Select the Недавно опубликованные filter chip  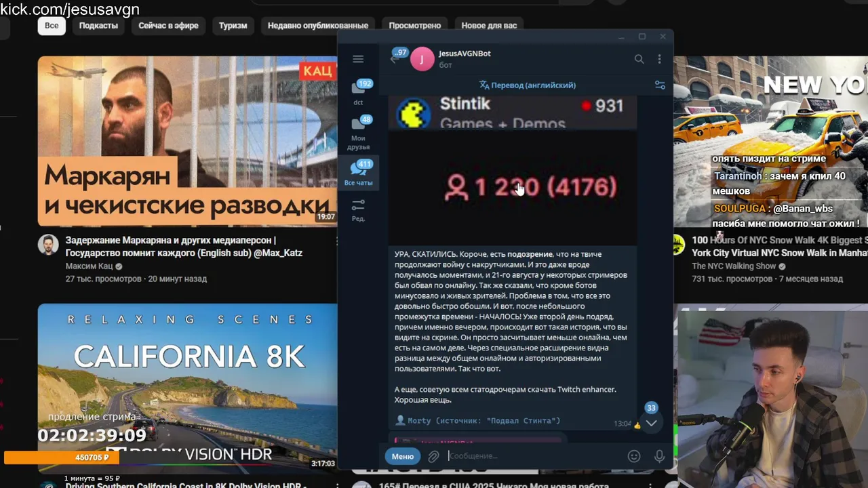click(318, 26)
